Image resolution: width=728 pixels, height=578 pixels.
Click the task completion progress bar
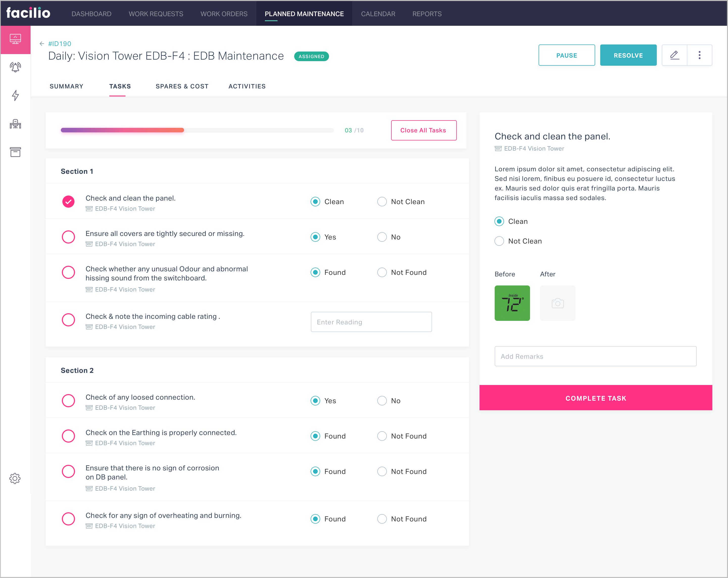click(197, 130)
